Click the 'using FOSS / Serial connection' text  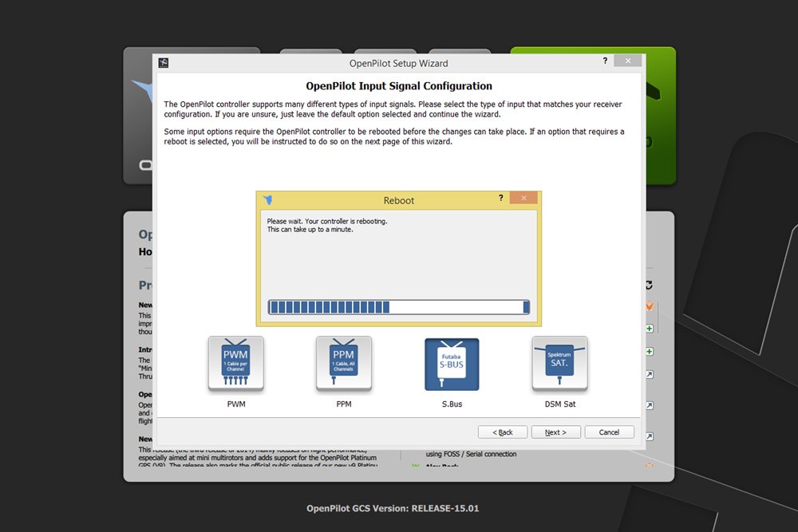tap(471, 454)
